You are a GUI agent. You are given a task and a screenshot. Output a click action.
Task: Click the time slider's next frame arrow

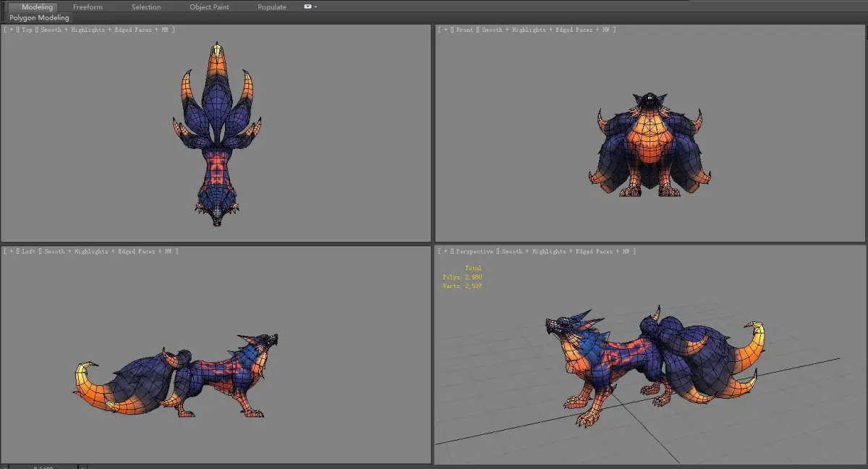[82, 467]
